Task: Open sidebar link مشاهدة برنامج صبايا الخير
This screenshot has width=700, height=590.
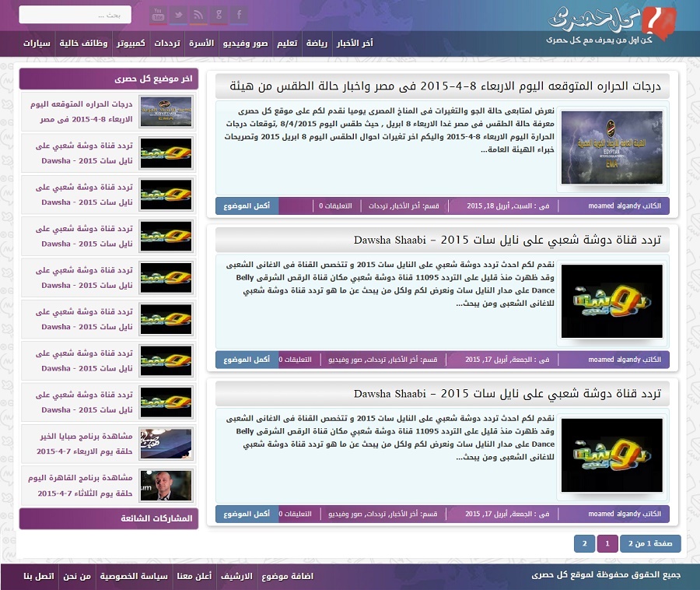Action: click(x=84, y=444)
